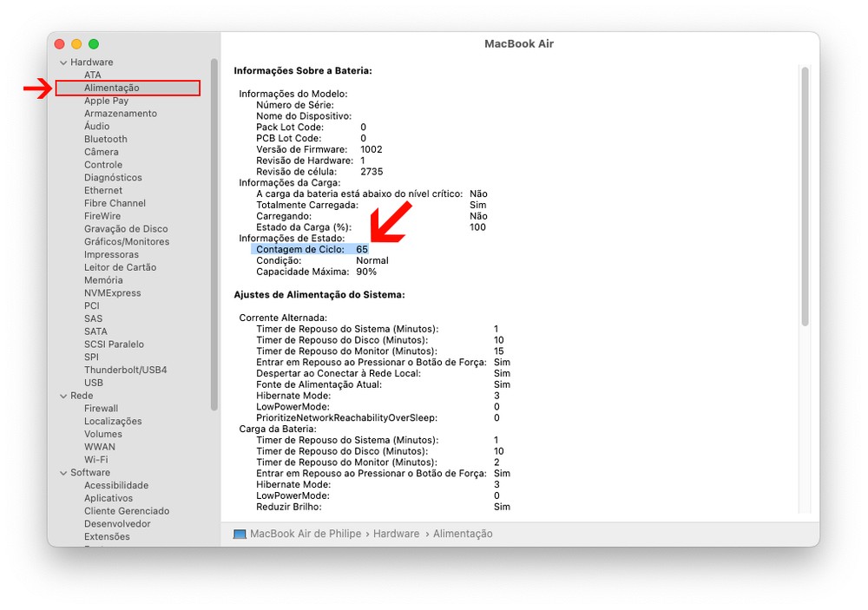Collapse the Software section in sidebar

coord(63,473)
